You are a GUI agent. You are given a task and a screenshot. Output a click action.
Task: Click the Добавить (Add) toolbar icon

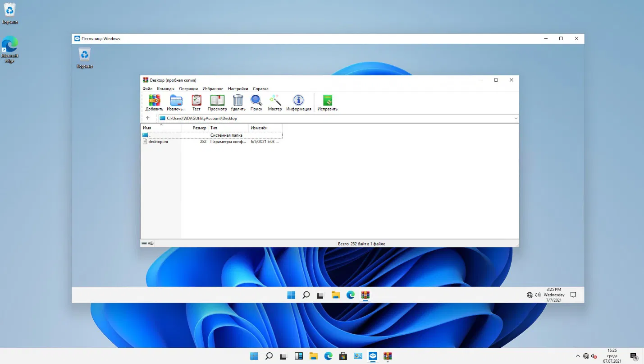tap(154, 102)
